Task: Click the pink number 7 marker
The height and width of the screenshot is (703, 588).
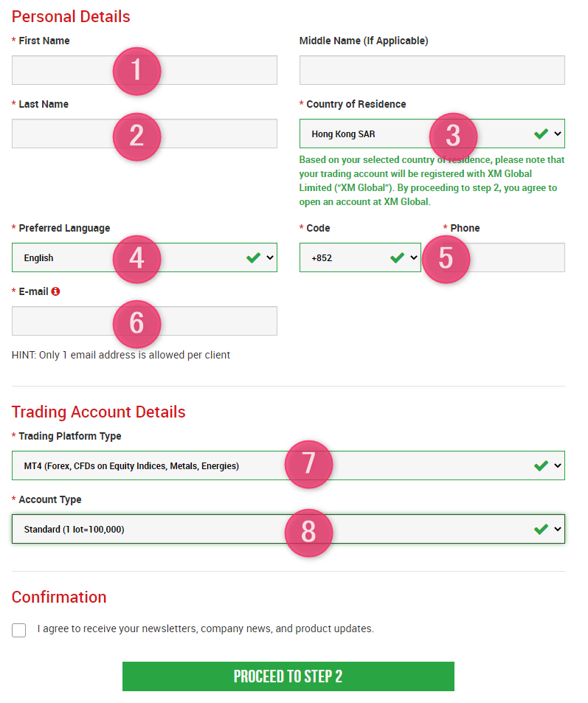Action: (308, 463)
